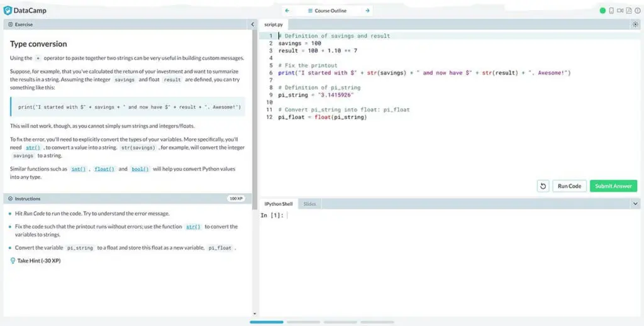Open editor settings gear icon
The image size is (644, 326).
click(x=635, y=24)
